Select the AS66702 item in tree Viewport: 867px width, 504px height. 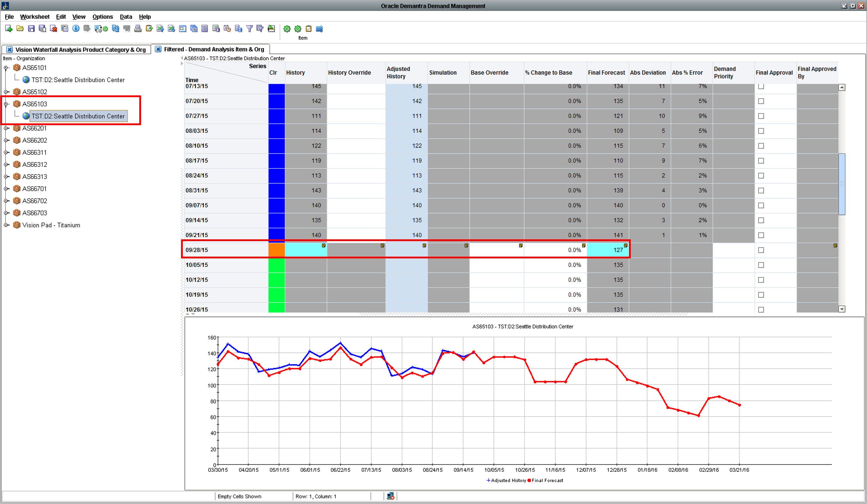click(34, 201)
